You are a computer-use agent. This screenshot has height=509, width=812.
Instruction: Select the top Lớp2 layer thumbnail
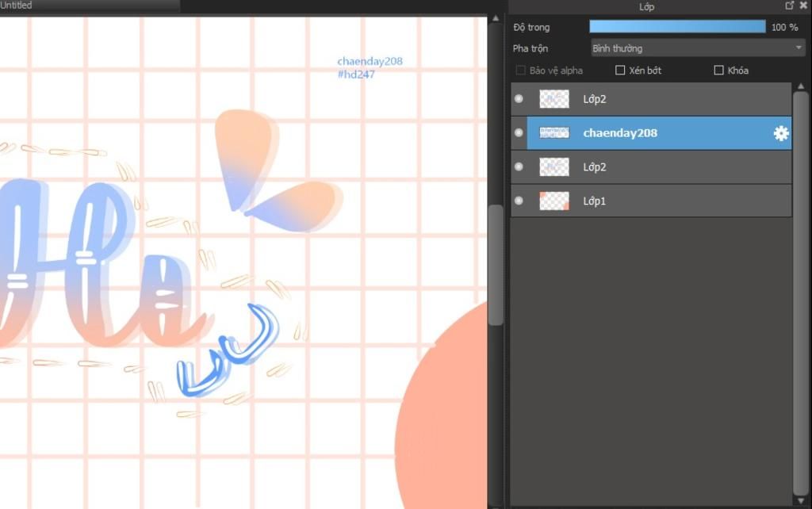pyautogui.click(x=554, y=98)
